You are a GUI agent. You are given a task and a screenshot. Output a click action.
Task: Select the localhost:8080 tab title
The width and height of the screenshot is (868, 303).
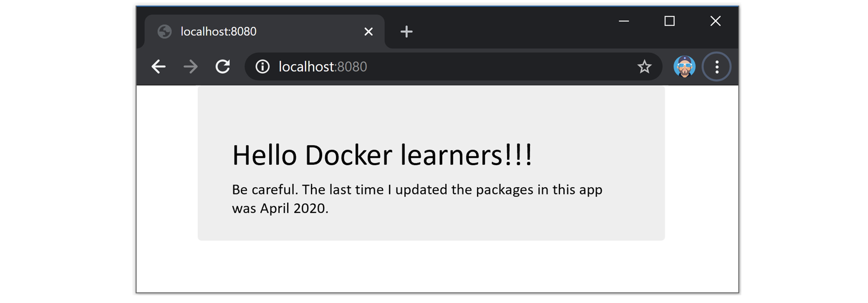click(219, 31)
